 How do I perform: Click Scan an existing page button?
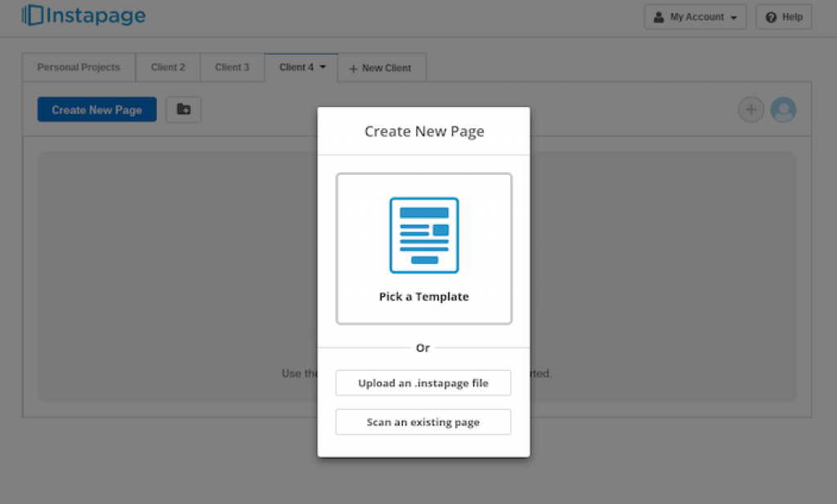423,422
